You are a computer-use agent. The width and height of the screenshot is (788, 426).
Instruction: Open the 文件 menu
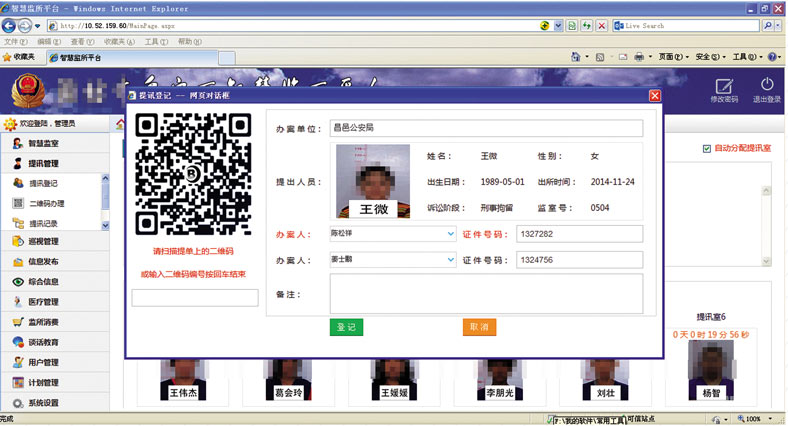click(x=16, y=42)
